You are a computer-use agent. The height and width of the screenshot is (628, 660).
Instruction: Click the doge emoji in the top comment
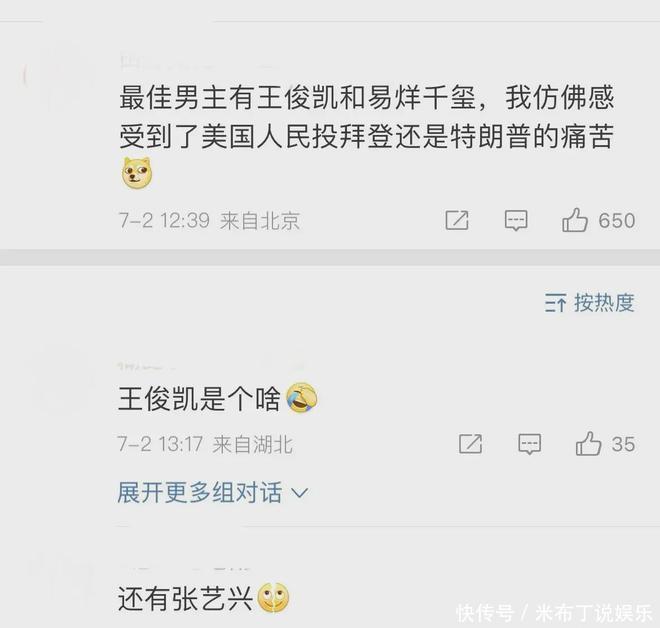pos(137,173)
